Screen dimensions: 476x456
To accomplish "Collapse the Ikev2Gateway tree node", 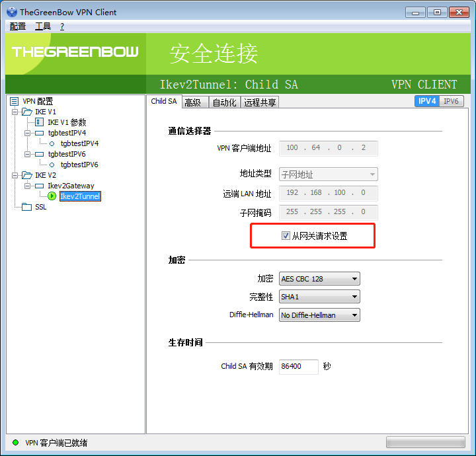I will [27, 186].
